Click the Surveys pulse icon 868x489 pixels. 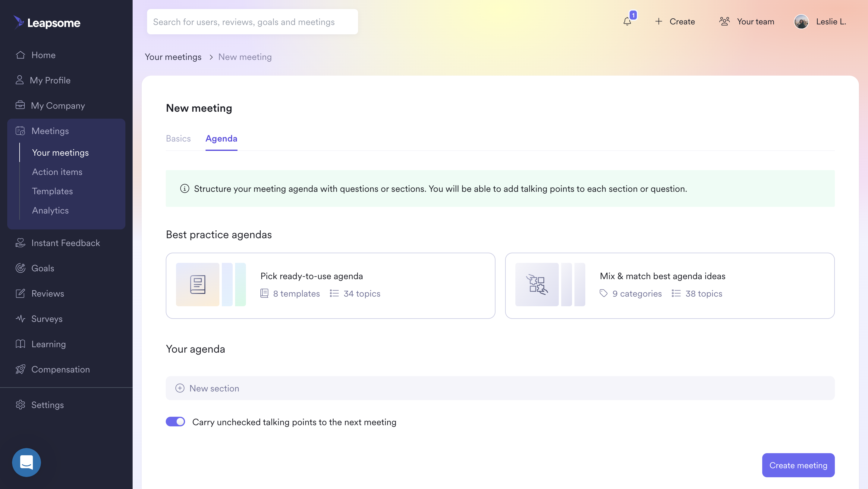coord(20,318)
